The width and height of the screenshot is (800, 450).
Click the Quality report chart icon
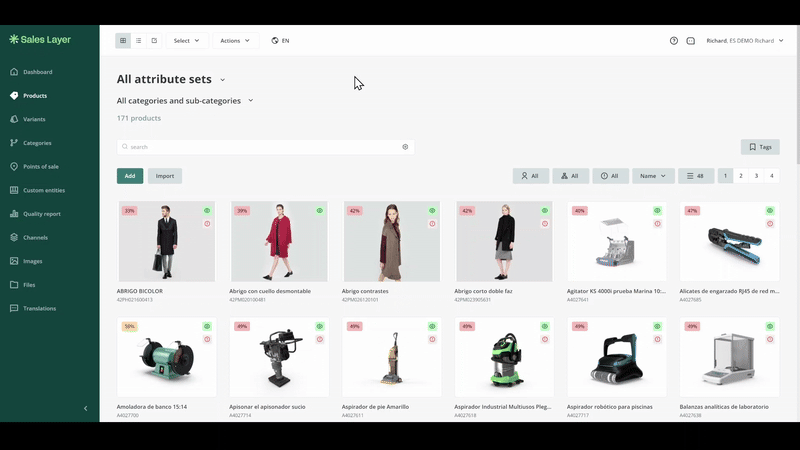pyautogui.click(x=14, y=214)
